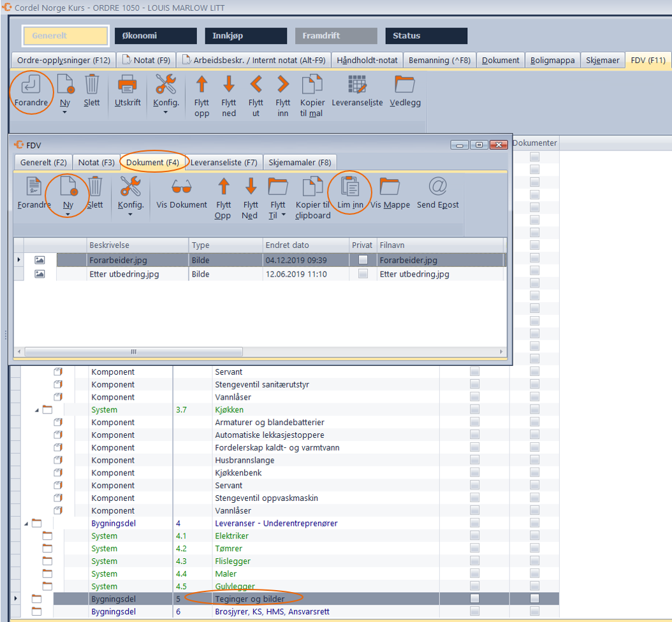This screenshot has height=622, width=672.
Task: Expand the Flytt Til dropdown
Action: [x=282, y=215]
